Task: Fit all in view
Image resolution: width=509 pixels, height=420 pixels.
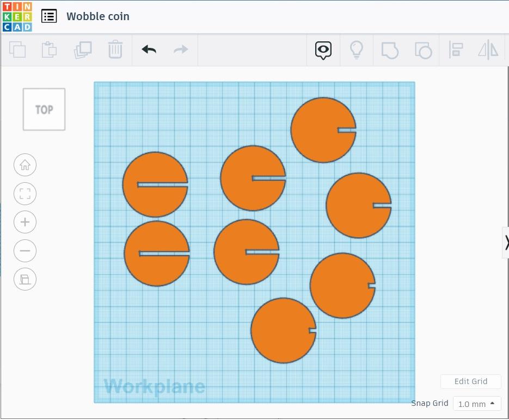Action: coord(25,194)
